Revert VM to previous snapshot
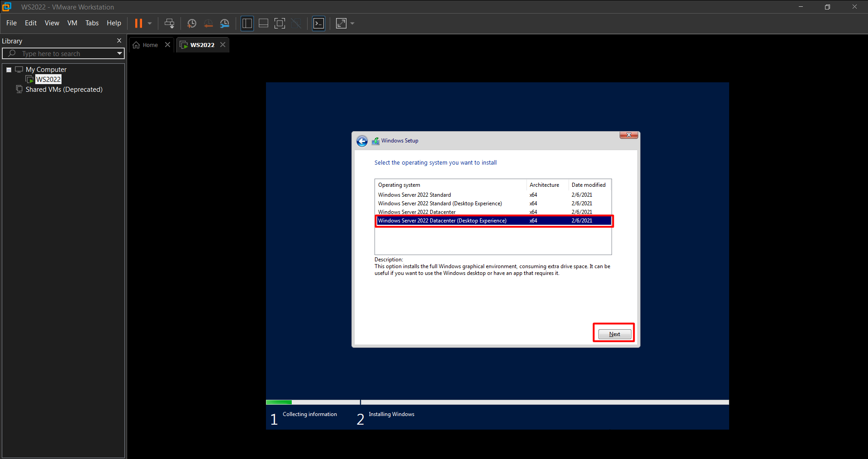This screenshot has height=459, width=868. point(208,23)
